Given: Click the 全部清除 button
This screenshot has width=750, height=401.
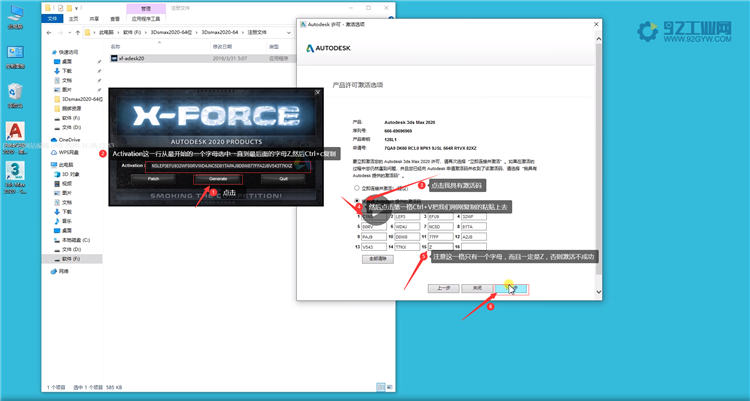Looking at the screenshot, I should tap(377, 259).
